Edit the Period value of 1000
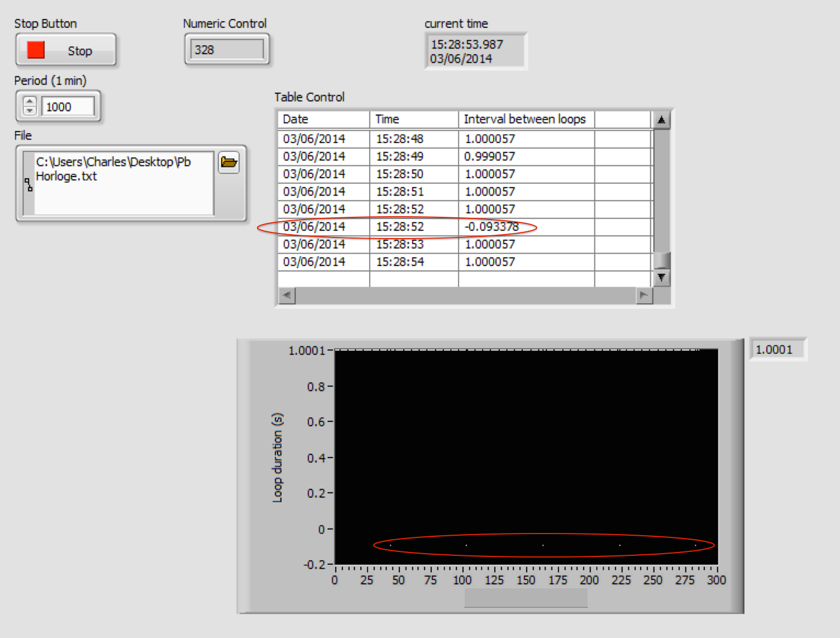 tap(68, 106)
